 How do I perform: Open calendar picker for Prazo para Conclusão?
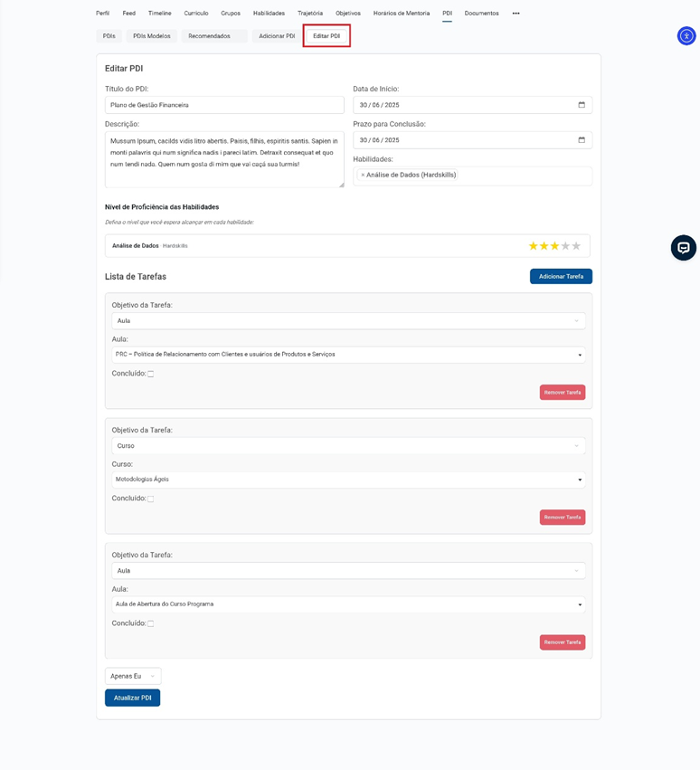click(582, 140)
